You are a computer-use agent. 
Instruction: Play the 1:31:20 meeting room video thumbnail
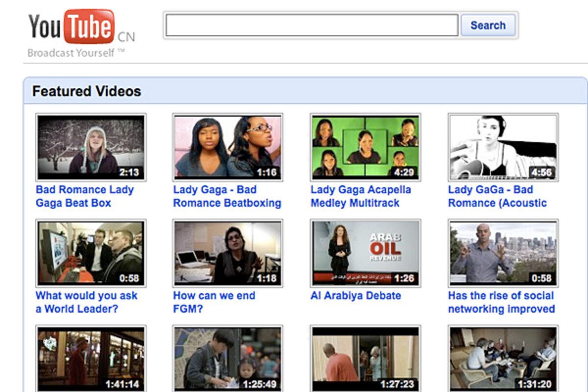(503, 359)
